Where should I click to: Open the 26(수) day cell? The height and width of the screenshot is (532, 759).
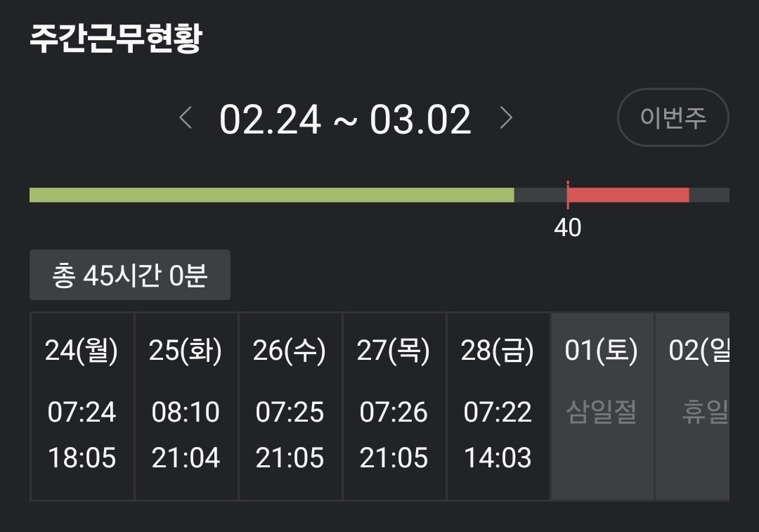pos(290,406)
